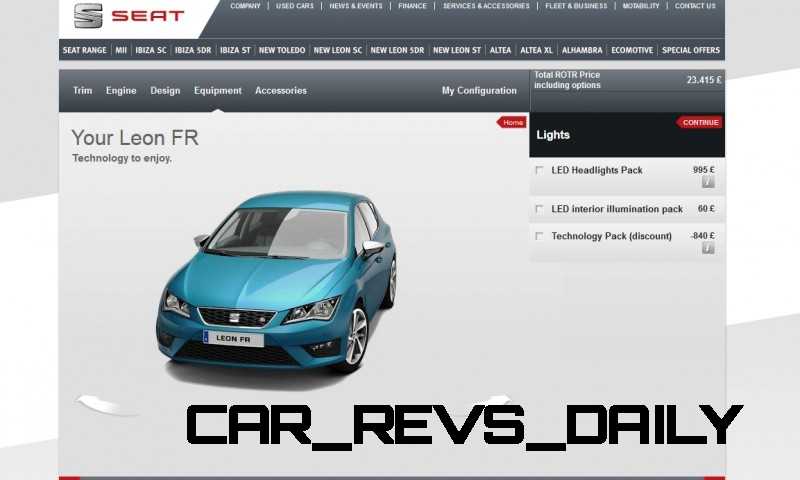Open New Leon ST model page
This screenshot has height=480, width=800.
457,50
